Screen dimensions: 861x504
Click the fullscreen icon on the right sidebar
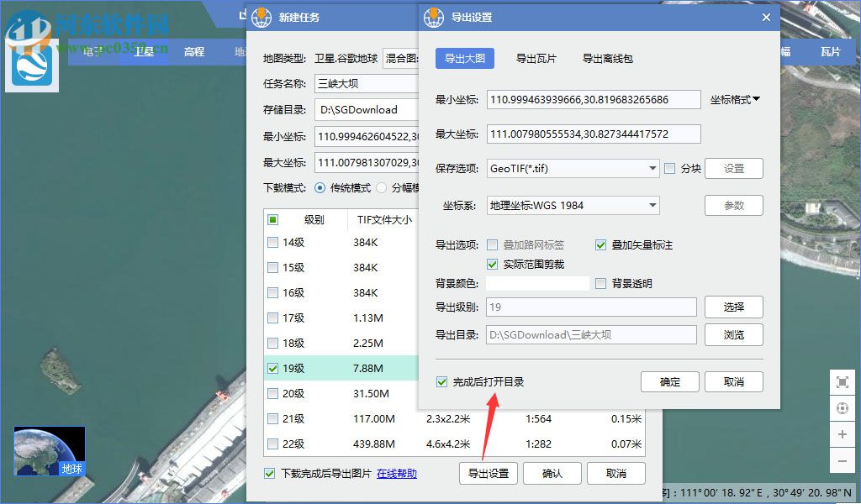pyautogui.click(x=843, y=381)
